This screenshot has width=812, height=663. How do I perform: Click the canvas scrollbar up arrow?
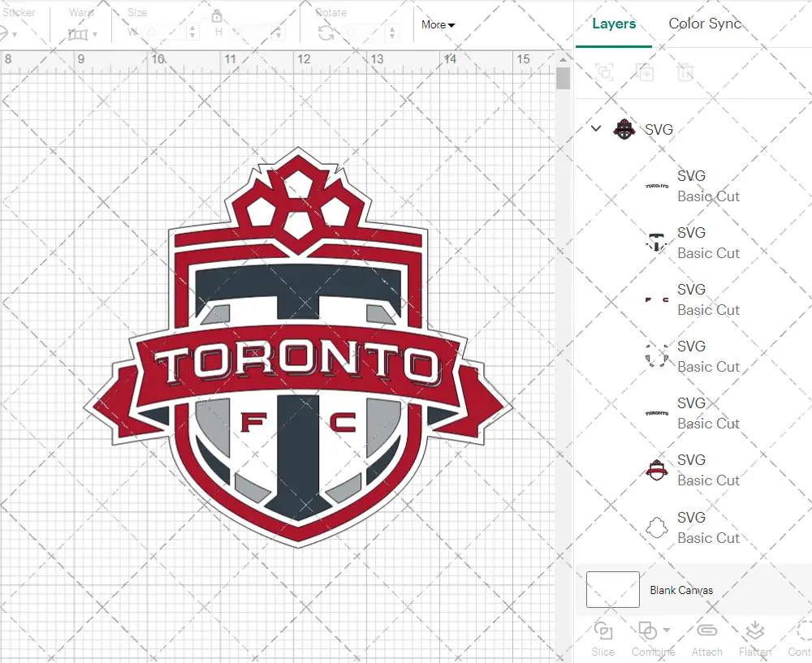(x=563, y=59)
